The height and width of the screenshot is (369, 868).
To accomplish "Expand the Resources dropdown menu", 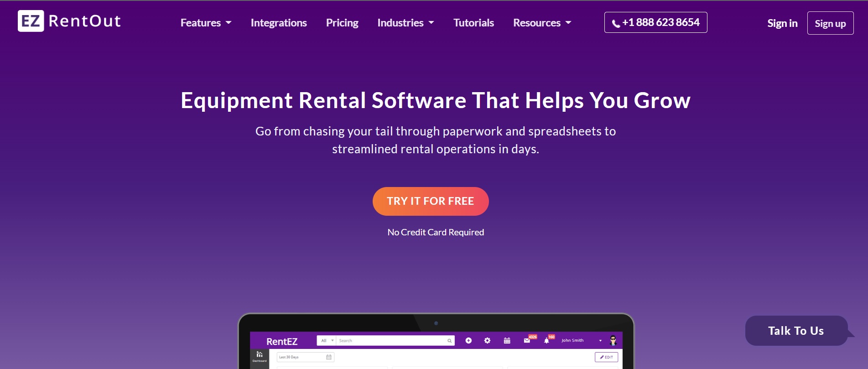I will point(542,23).
